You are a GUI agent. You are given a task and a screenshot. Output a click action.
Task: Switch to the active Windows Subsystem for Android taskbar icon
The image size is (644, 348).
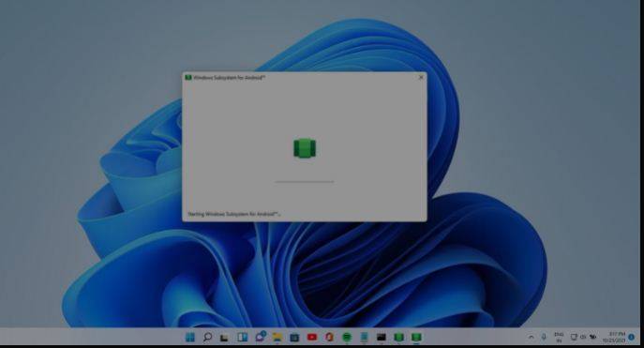[416, 338]
